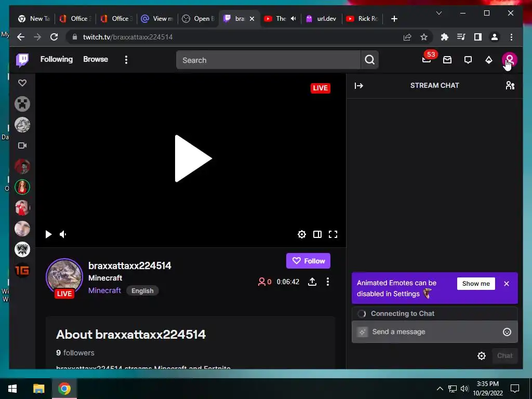
Task: Open the three-dot menu beside Browse
Action: click(126, 60)
